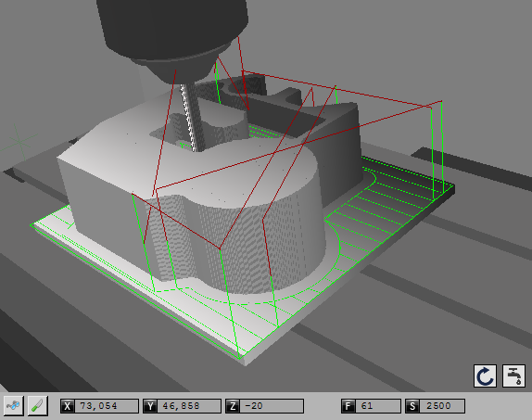This screenshot has width=532, height=420.
Task: Click the S spindle speed label
Action: pos(412,406)
